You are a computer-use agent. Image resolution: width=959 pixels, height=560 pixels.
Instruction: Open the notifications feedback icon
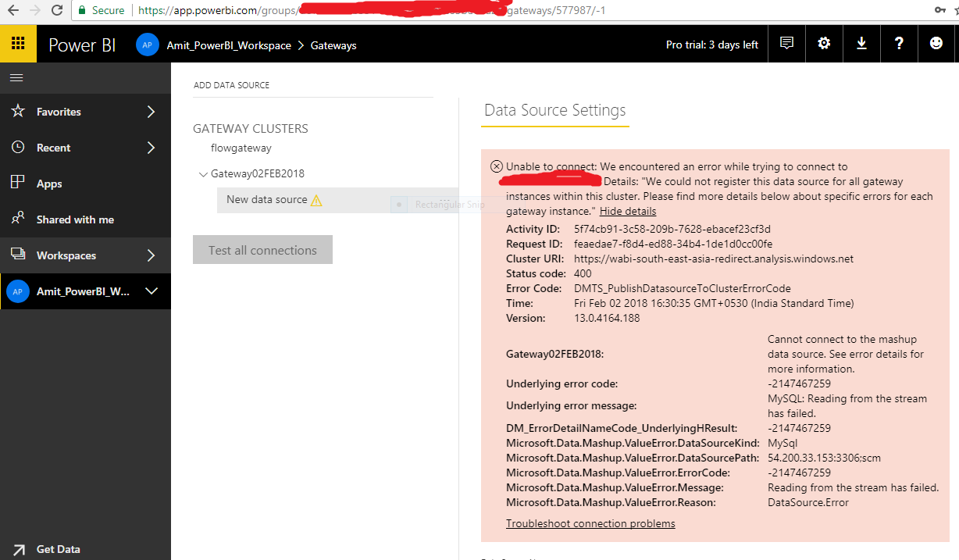tap(786, 44)
